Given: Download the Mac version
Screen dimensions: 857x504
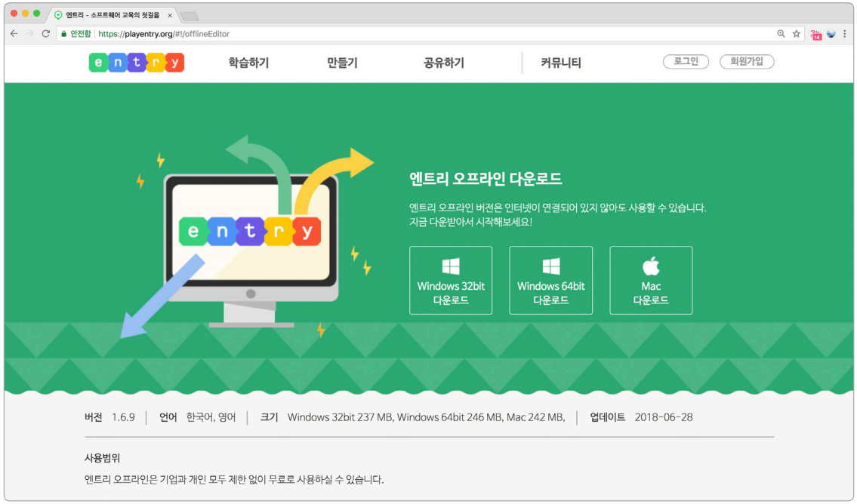Looking at the screenshot, I should 651,280.
